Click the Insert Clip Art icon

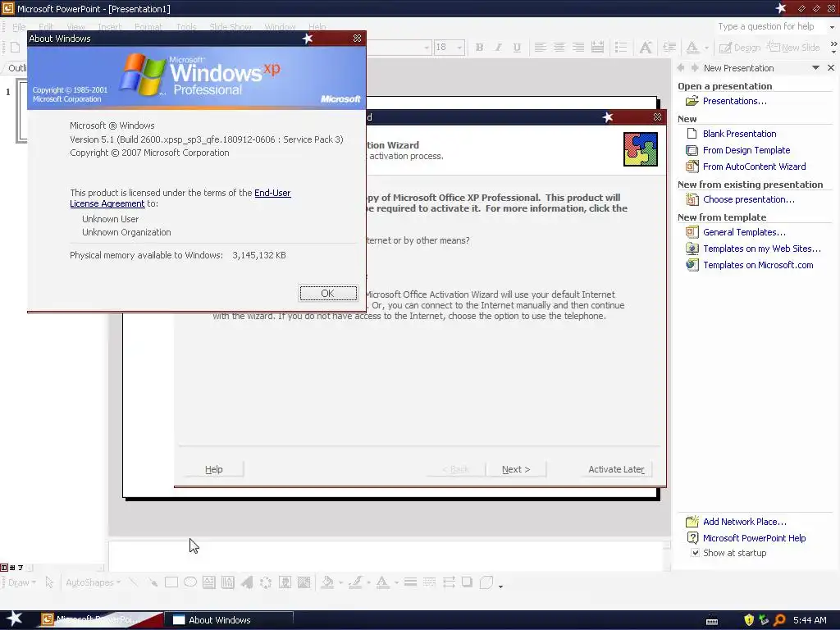(285, 582)
